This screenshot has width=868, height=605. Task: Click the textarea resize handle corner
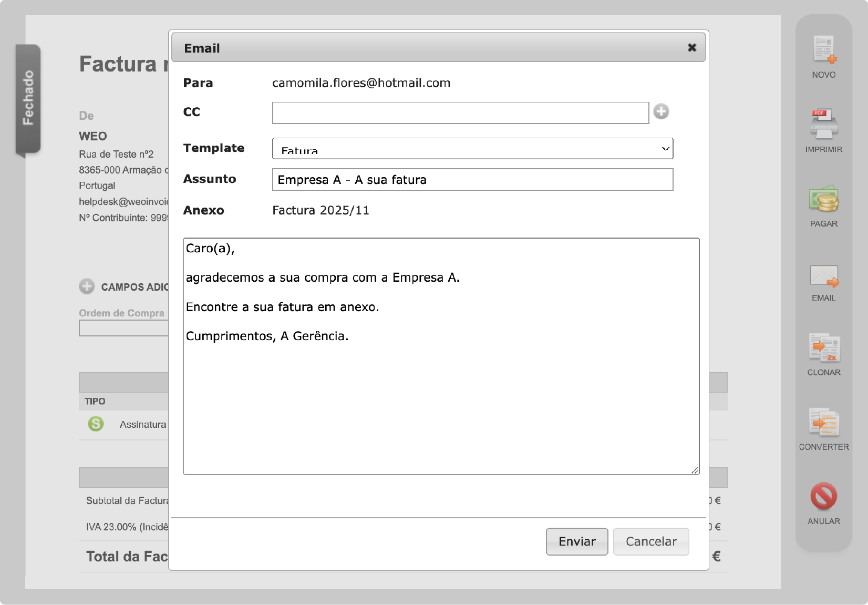pyautogui.click(x=695, y=470)
